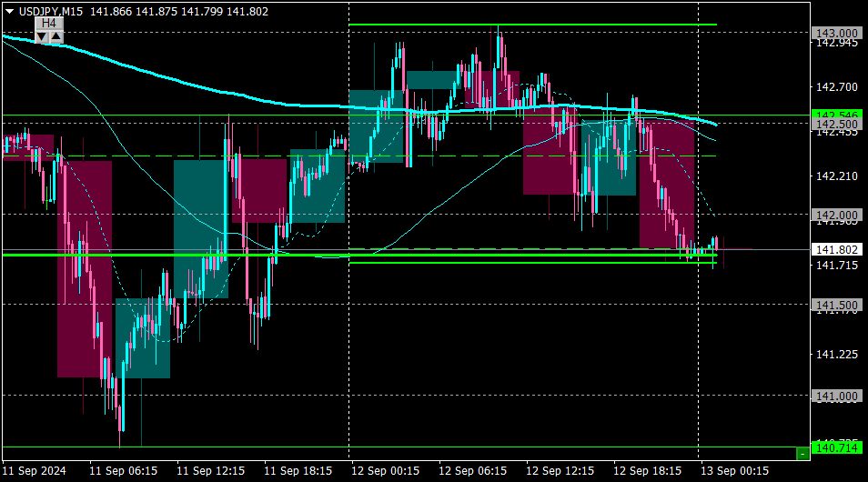Click the current price label 141.802
Screen dimensions: 868x482
(x=836, y=250)
